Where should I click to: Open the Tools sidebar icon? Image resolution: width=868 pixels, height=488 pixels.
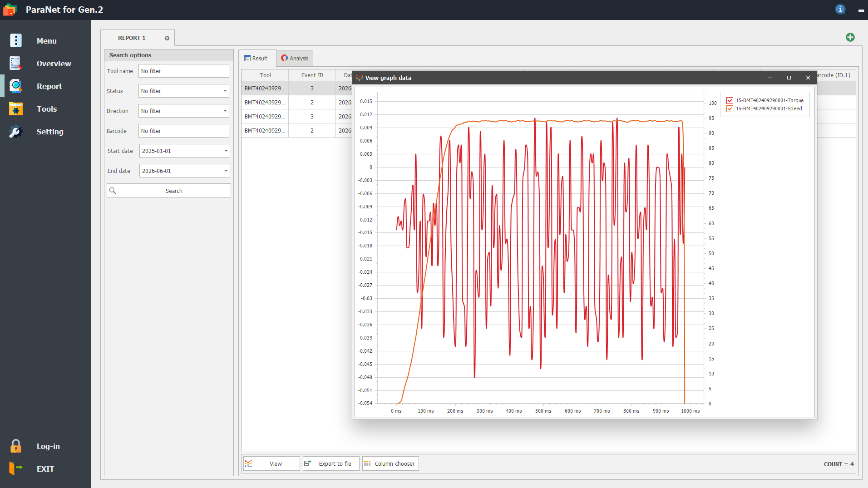click(x=16, y=109)
